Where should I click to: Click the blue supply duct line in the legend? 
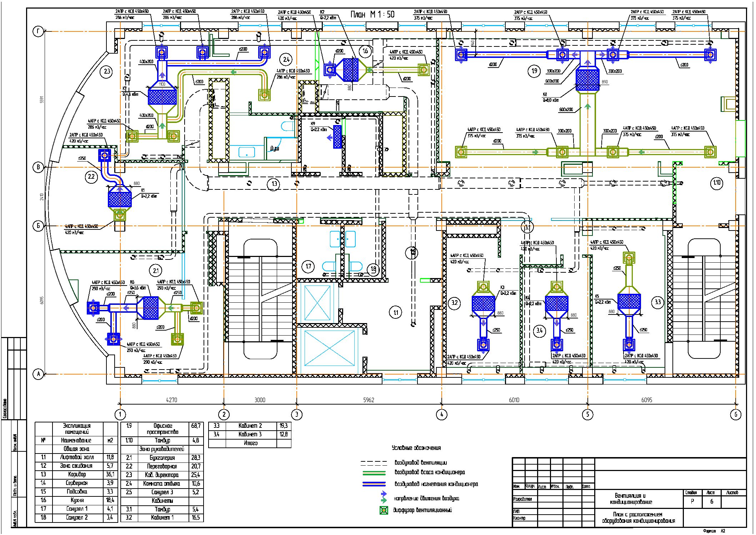(x=374, y=484)
